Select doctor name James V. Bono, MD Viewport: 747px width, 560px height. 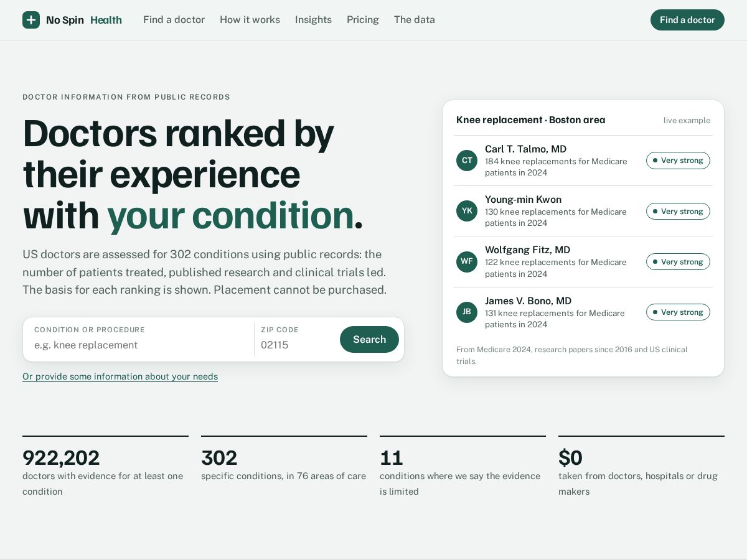pos(528,301)
